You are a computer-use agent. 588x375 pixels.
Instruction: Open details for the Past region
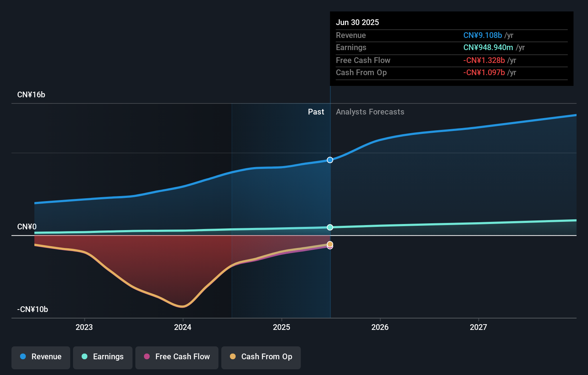pos(316,112)
